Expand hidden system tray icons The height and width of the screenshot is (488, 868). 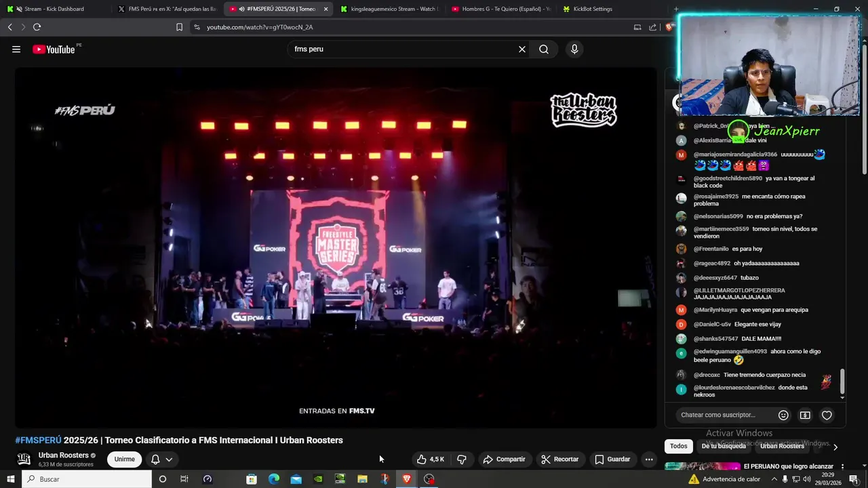point(774,479)
